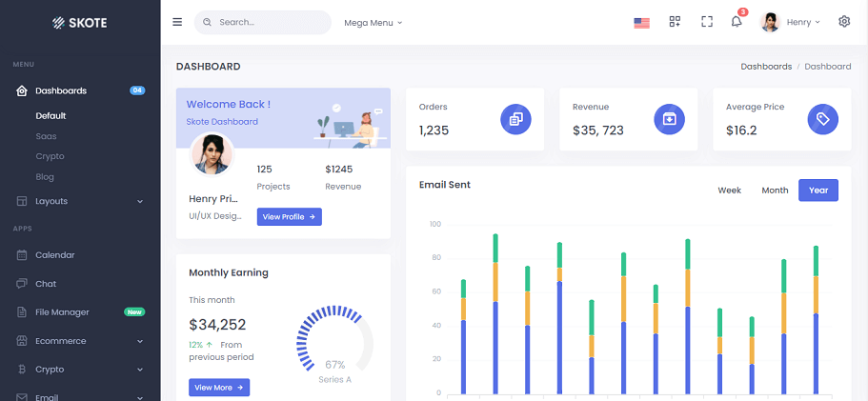Click the Calendar sidebar icon
The width and height of the screenshot is (868, 401).
coord(22,255)
